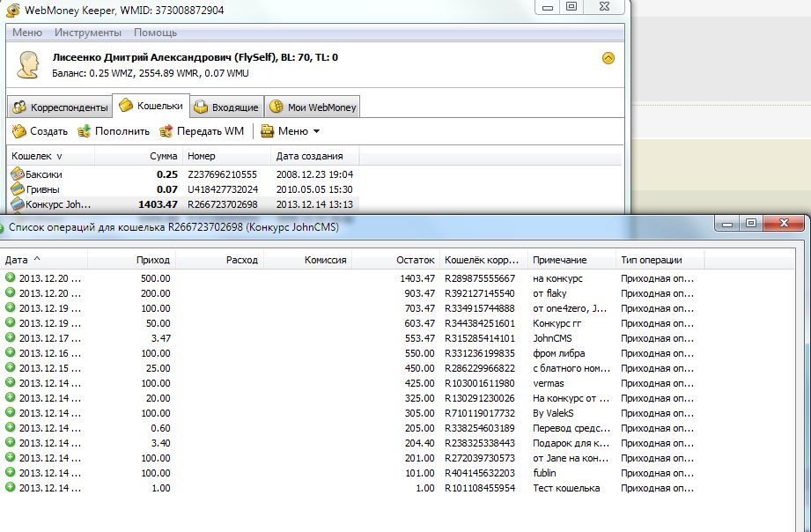811x532 pixels.
Task: Open the Помощь menu
Action: pos(155,33)
